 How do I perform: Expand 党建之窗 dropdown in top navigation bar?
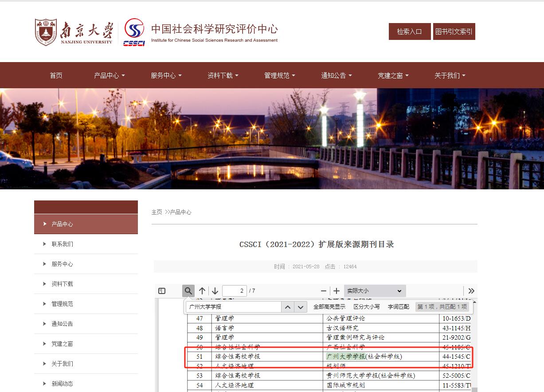(393, 75)
